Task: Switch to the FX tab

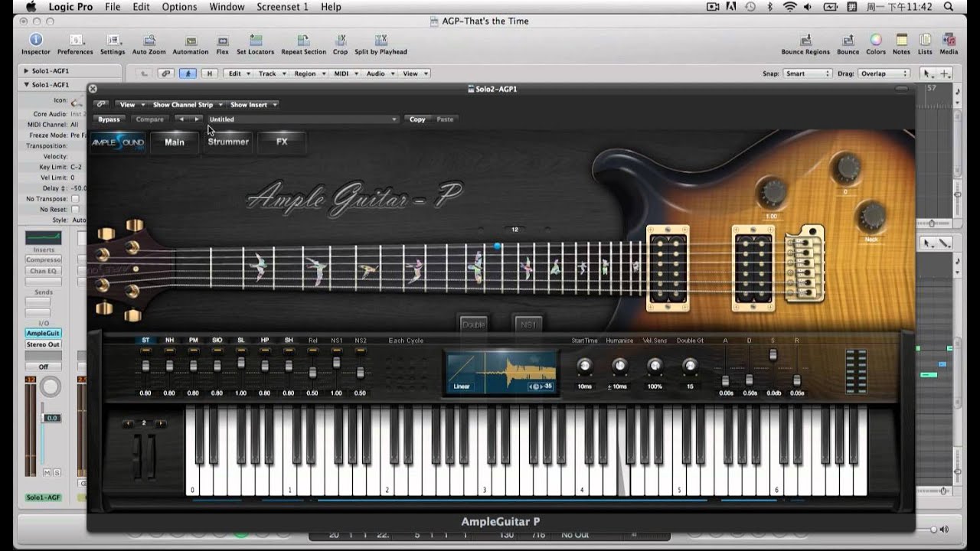Action: point(282,142)
